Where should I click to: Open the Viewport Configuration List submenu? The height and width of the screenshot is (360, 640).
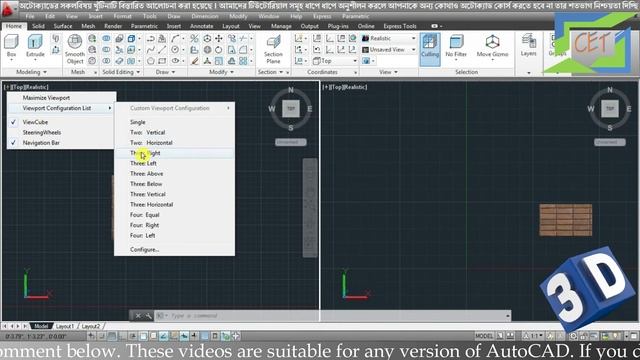(x=60, y=108)
